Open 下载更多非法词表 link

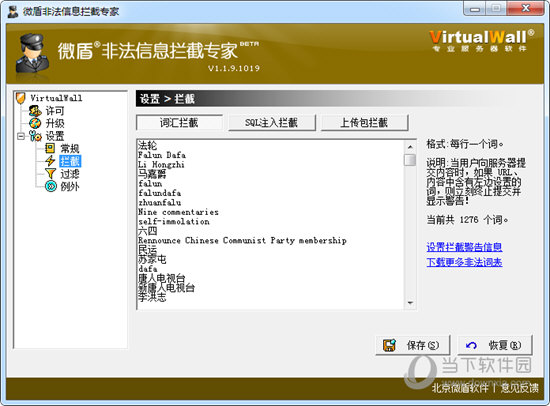tap(464, 262)
